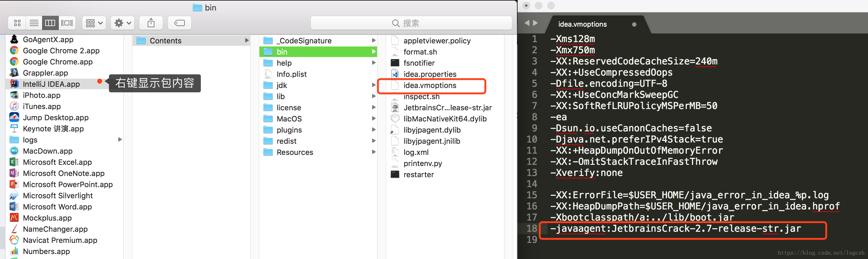Focus the Finder search field
The height and width of the screenshot is (259, 868).
(x=411, y=23)
